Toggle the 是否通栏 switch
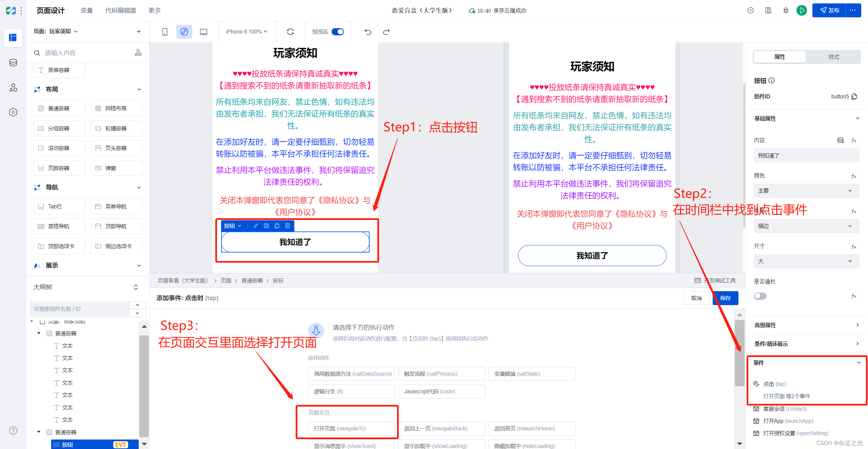 pyautogui.click(x=760, y=296)
